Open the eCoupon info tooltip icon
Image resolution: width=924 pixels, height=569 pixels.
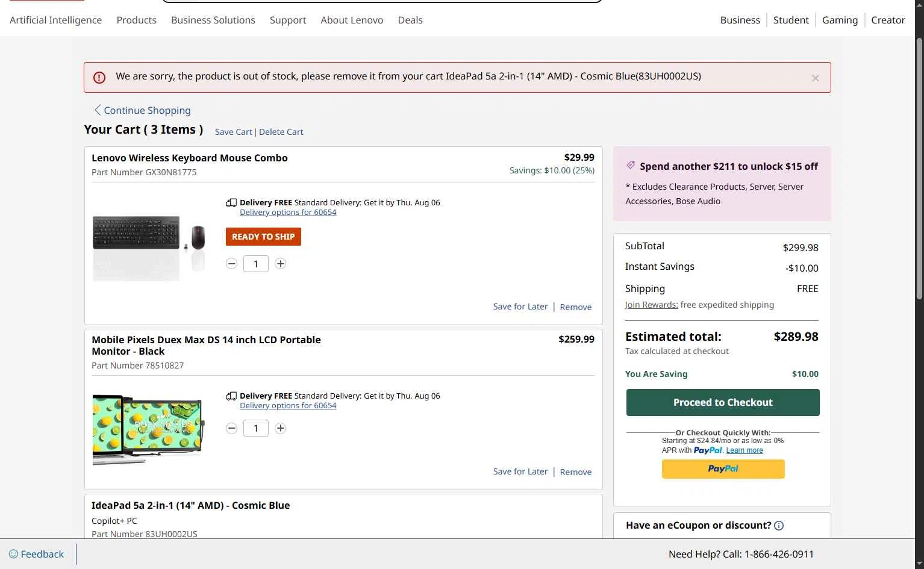pyautogui.click(x=779, y=526)
